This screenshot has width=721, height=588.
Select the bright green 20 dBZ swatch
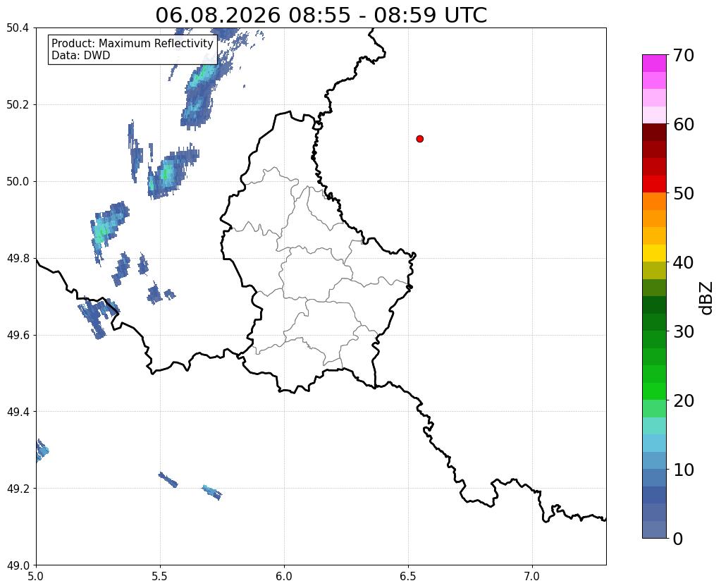pyautogui.click(x=654, y=391)
